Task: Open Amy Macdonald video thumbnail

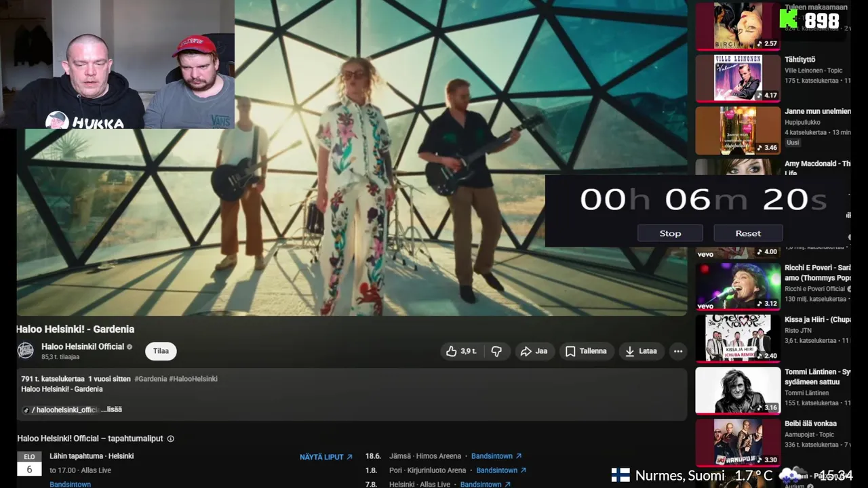Action: [738, 167]
